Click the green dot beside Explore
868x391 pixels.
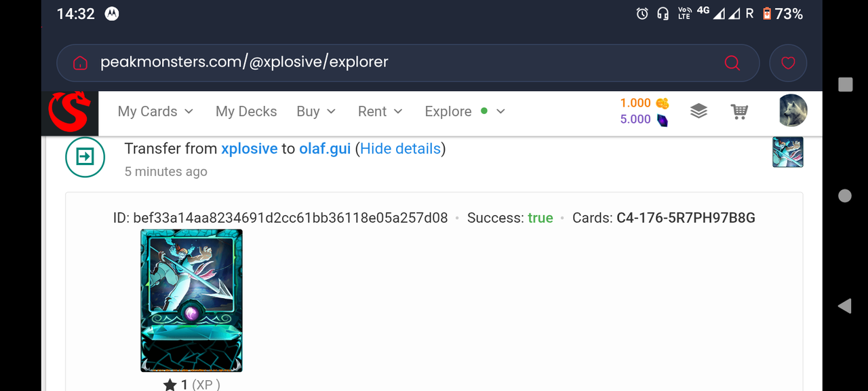point(484,111)
